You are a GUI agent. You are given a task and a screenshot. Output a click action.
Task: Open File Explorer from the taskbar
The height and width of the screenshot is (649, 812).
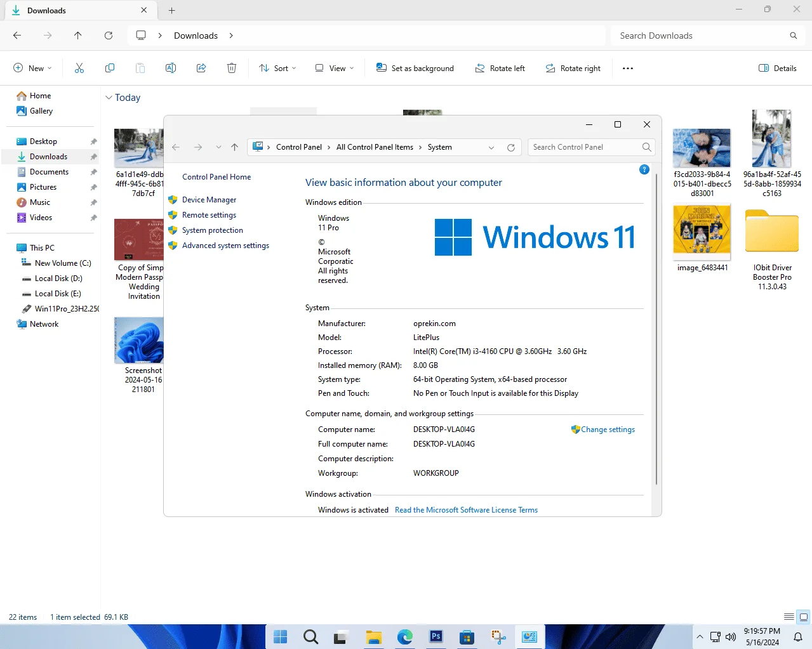tap(374, 636)
